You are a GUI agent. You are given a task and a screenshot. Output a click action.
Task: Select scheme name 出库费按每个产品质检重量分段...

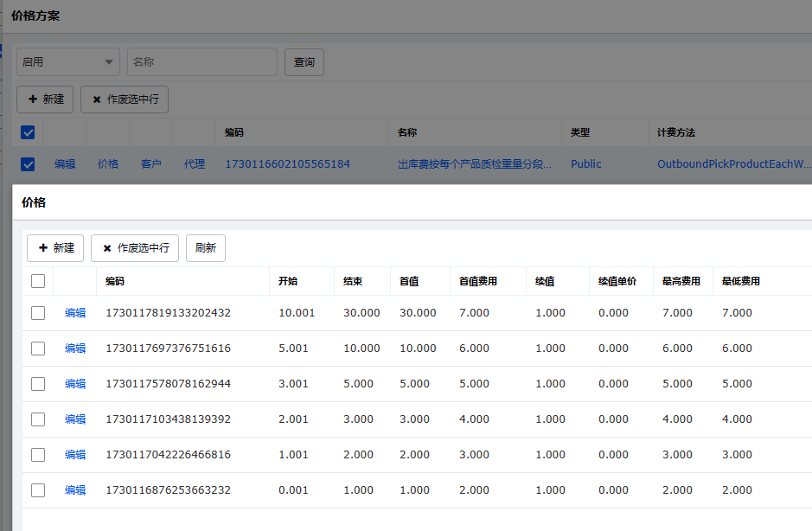point(475,164)
